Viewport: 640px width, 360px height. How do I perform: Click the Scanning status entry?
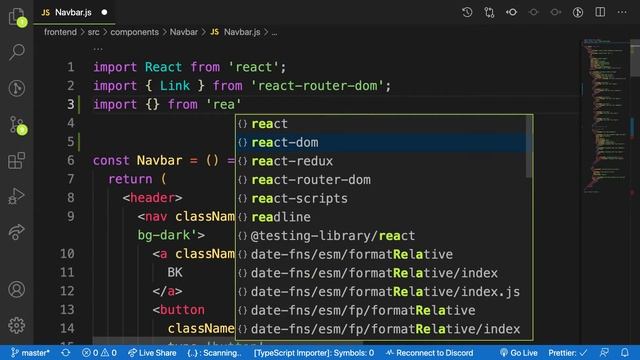pos(214,353)
